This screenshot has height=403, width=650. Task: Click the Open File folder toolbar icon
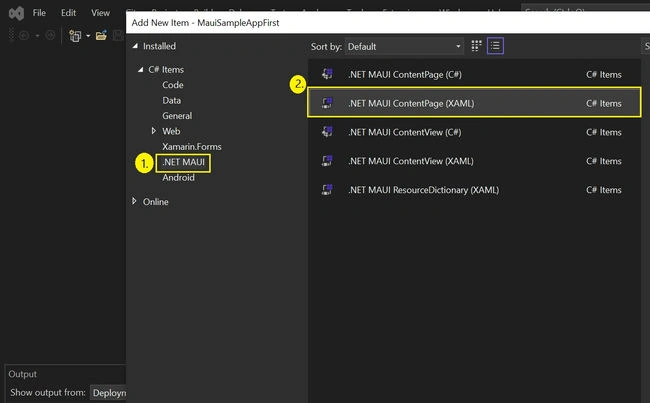101,36
